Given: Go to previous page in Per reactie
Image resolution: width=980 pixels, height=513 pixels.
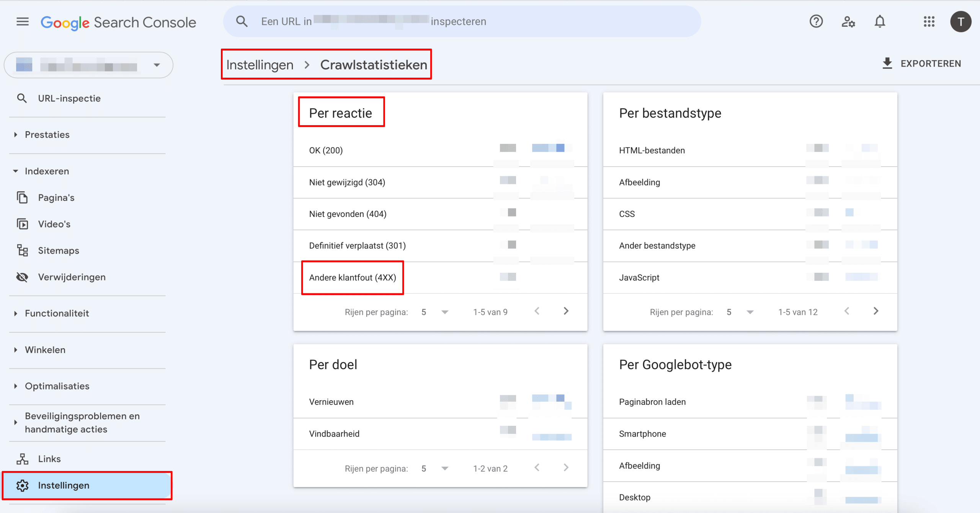Looking at the screenshot, I should coord(537,311).
